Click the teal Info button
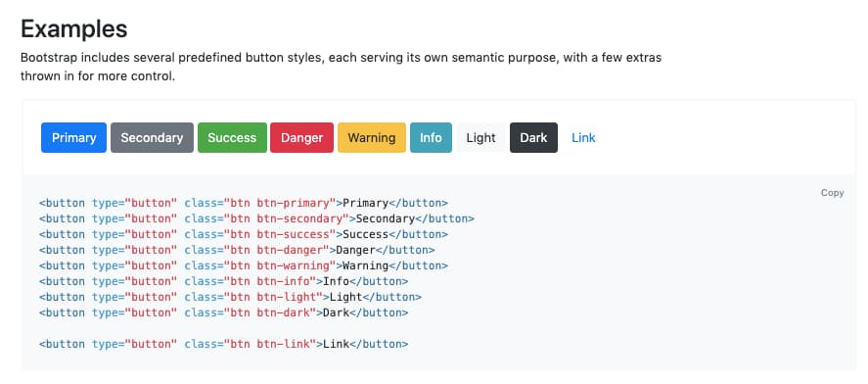The height and width of the screenshot is (384, 868). [431, 137]
